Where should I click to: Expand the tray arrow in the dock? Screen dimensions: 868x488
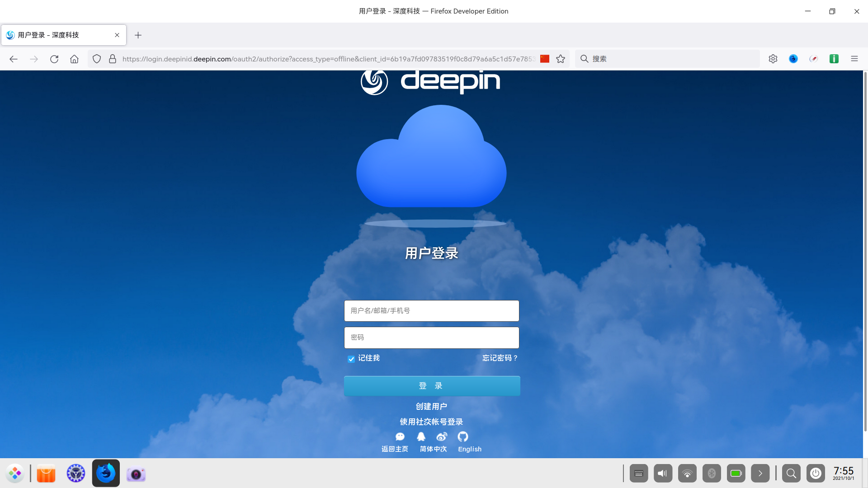coord(760,473)
